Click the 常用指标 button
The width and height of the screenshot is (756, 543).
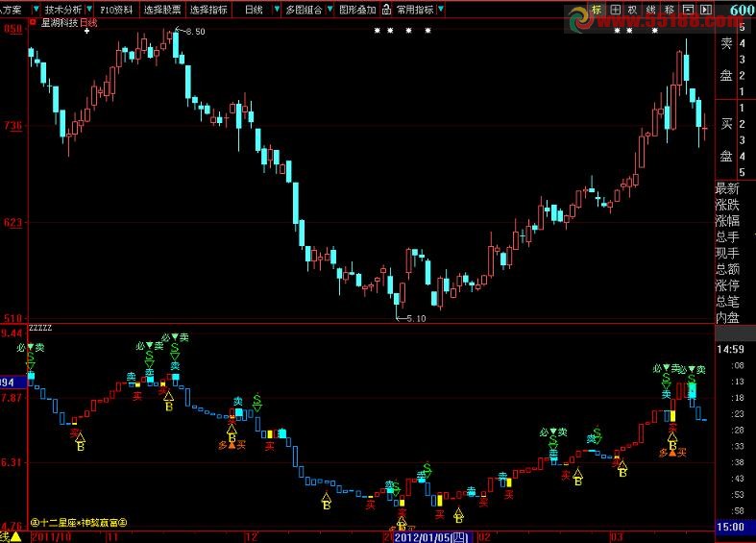tap(415, 10)
